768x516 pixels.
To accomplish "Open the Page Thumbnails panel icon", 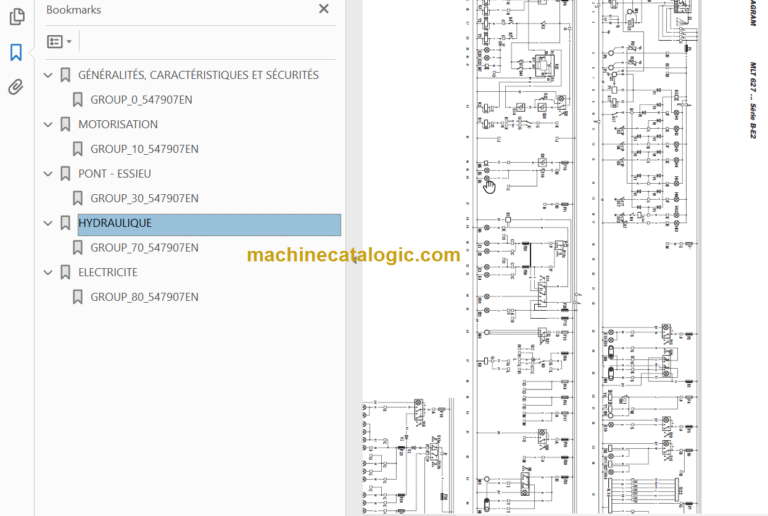I will [17, 16].
